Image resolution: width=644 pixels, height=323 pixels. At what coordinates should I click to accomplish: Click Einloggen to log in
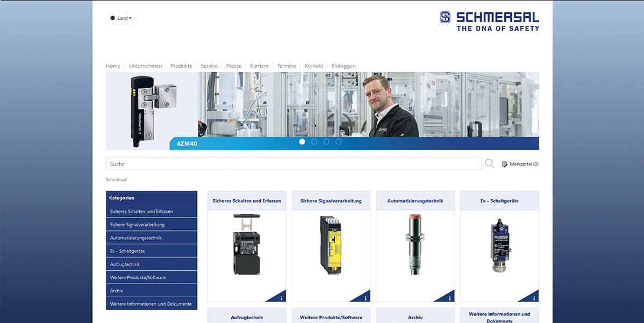(344, 66)
